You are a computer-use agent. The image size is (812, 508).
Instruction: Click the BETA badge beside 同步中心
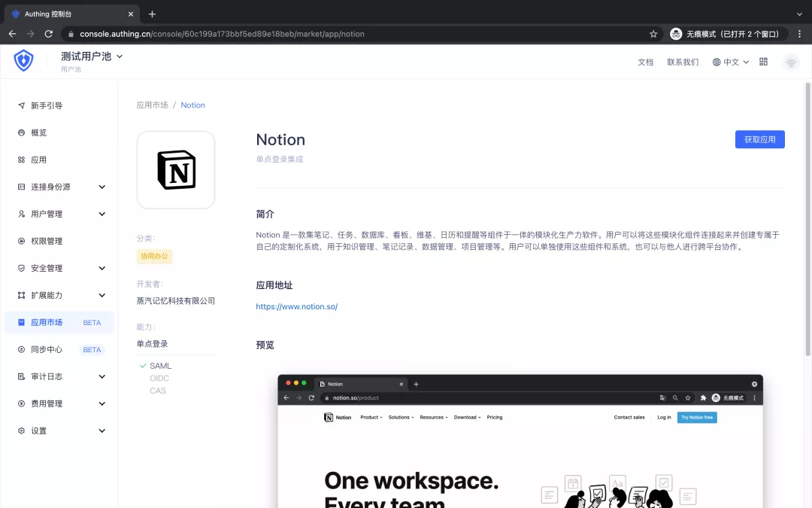point(92,349)
